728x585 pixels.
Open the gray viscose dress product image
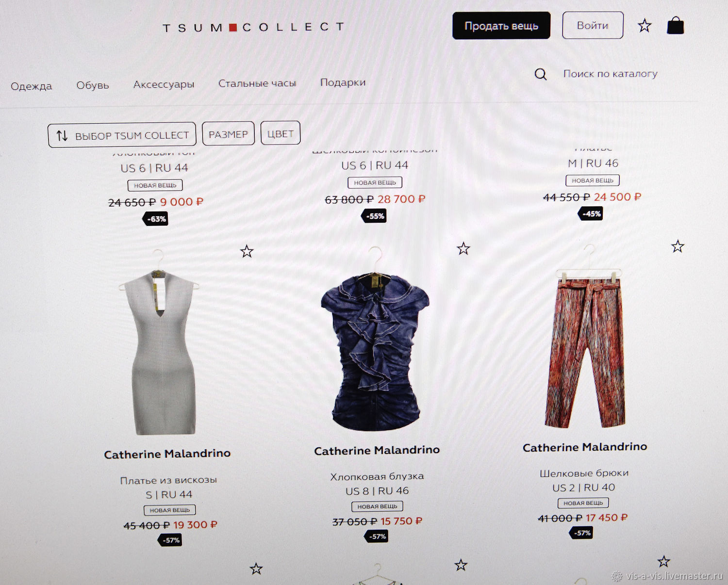click(159, 342)
